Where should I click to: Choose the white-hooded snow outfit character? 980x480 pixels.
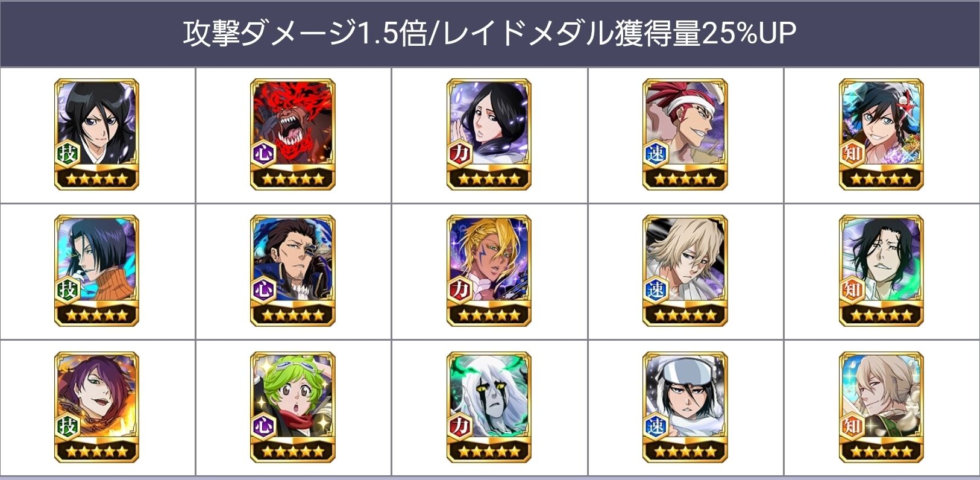tap(685, 408)
